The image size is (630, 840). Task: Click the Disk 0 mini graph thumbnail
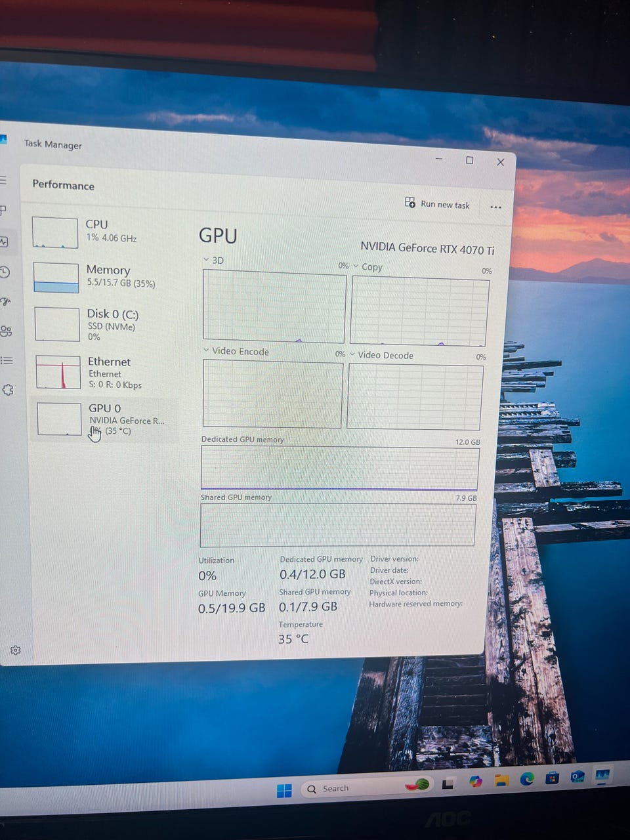pos(57,324)
